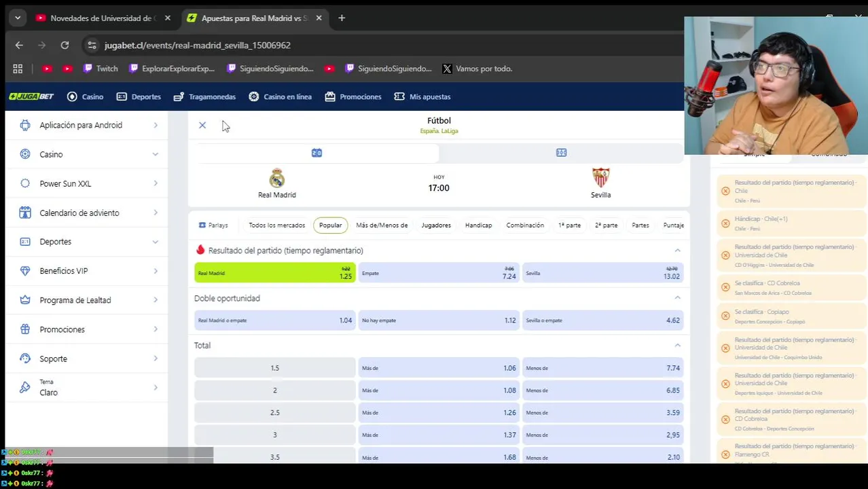Image resolution: width=868 pixels, height=489 pixels.
Task: Open the tab search dropdown arrow
Action: click(x=18, y=18)
